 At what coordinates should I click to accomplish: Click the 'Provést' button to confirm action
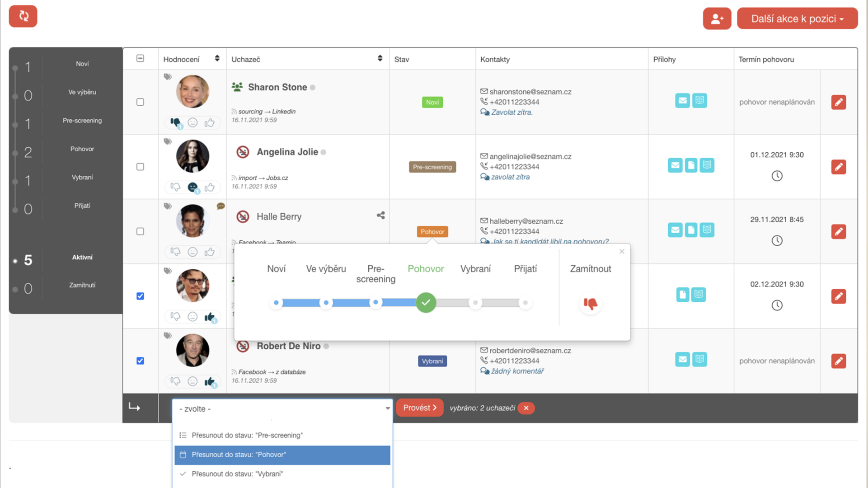[418, 408]
